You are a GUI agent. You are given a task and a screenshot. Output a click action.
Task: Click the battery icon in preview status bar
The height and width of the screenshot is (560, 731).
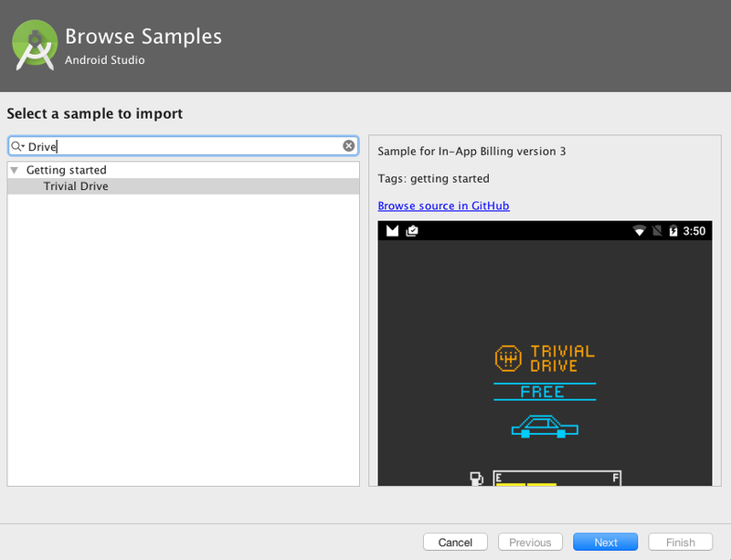673,230
